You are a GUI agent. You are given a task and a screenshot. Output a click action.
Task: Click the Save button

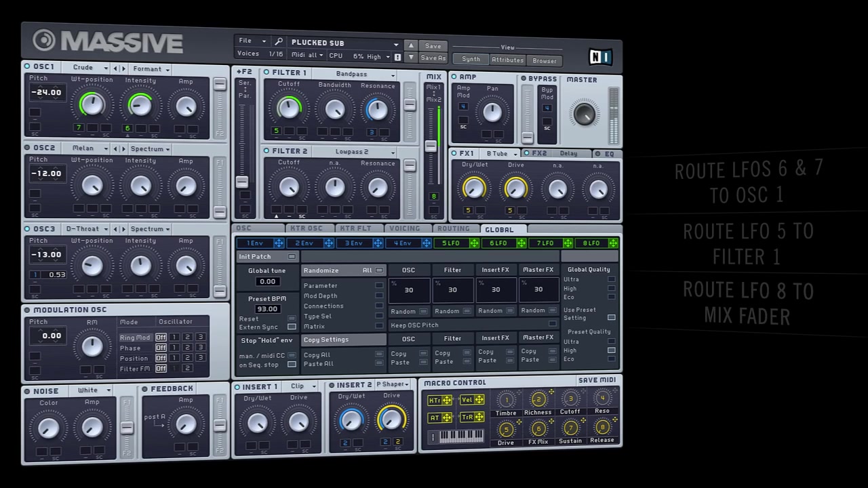(x=433, y=46)
